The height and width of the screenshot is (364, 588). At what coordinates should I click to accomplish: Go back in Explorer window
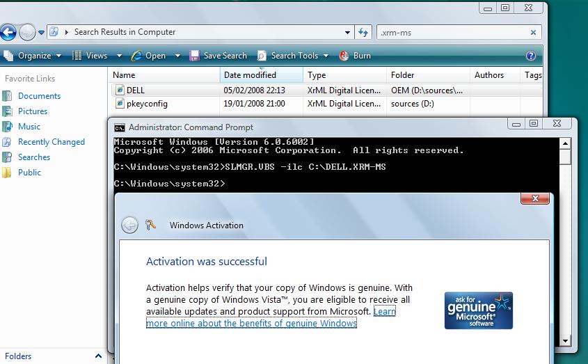tap(8, 32)
